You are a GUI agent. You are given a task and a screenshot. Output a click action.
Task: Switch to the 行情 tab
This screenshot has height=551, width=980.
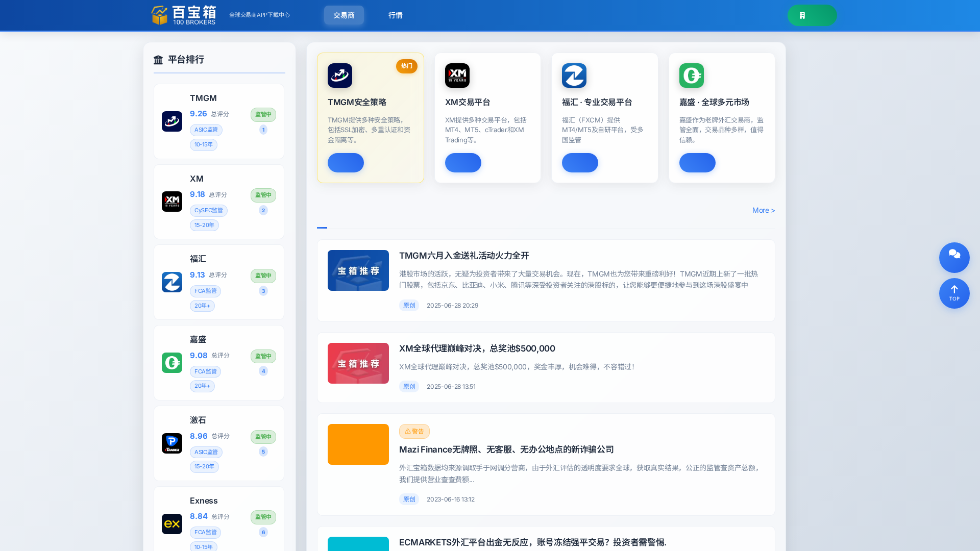(x=396, y=15)
